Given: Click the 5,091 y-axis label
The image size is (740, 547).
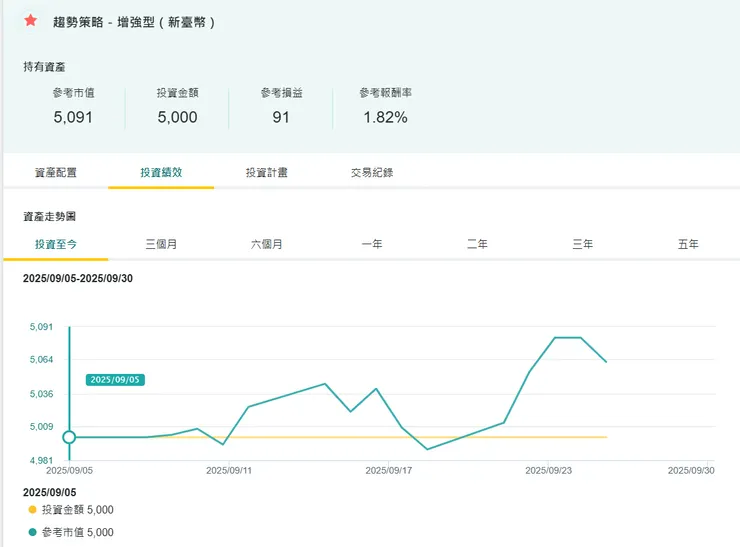Looking at the screenshot, I should point(42,327).
